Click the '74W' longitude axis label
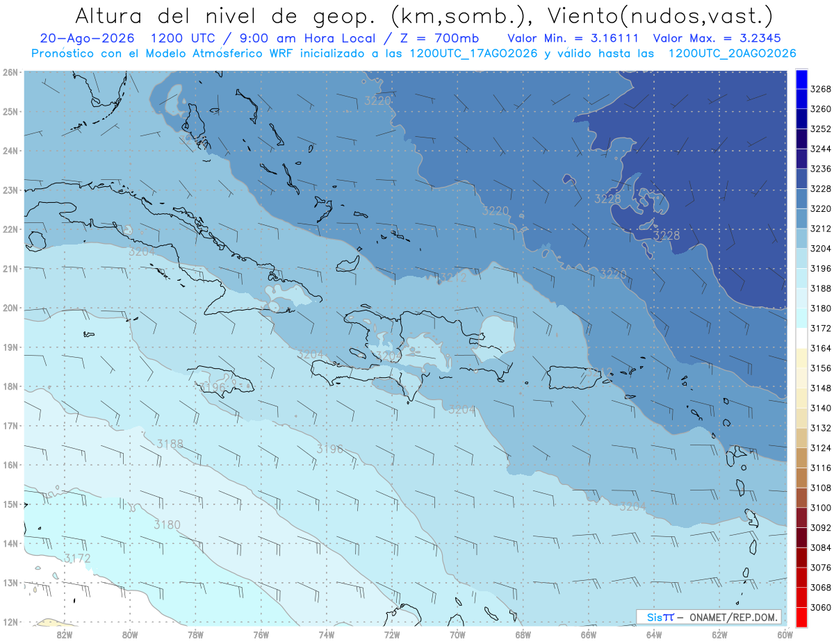The height and width of the screenshot is (644, 834). click(x=327, y=634)
